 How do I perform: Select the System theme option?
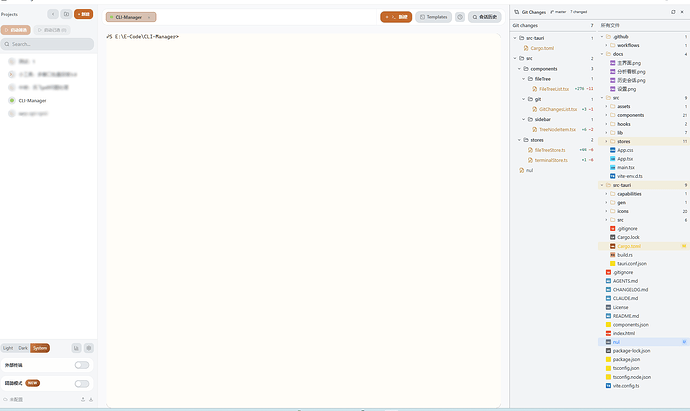[40, 348]
